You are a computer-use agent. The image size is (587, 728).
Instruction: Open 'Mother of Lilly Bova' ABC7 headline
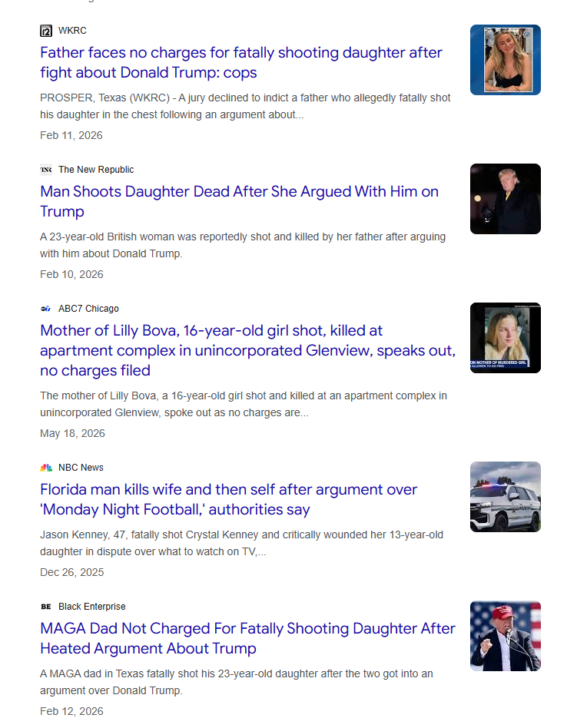point(247,350)
